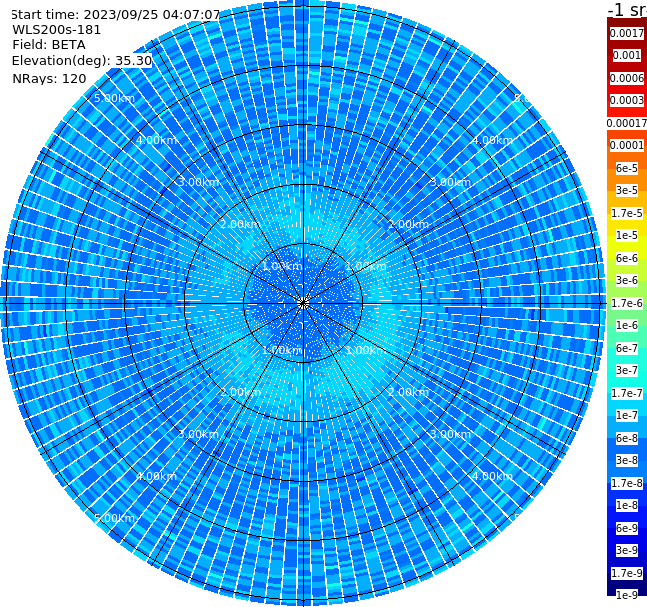Click the lower-right 4.00km range ring label
Image resolution: width=647 pixels, height=607 pixels.
(x=492, y=476)
